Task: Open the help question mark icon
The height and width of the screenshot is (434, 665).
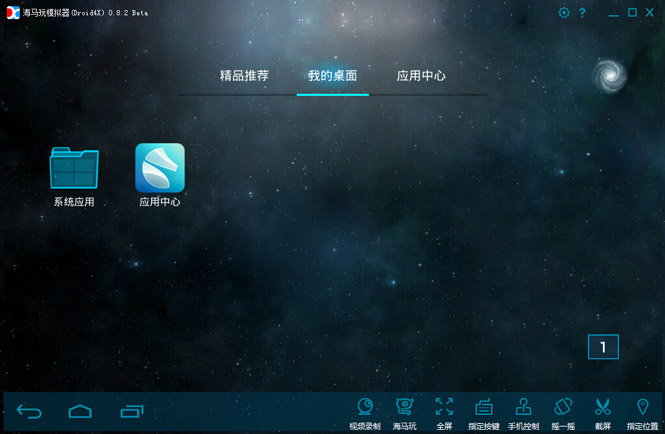Action: point(582,13)
